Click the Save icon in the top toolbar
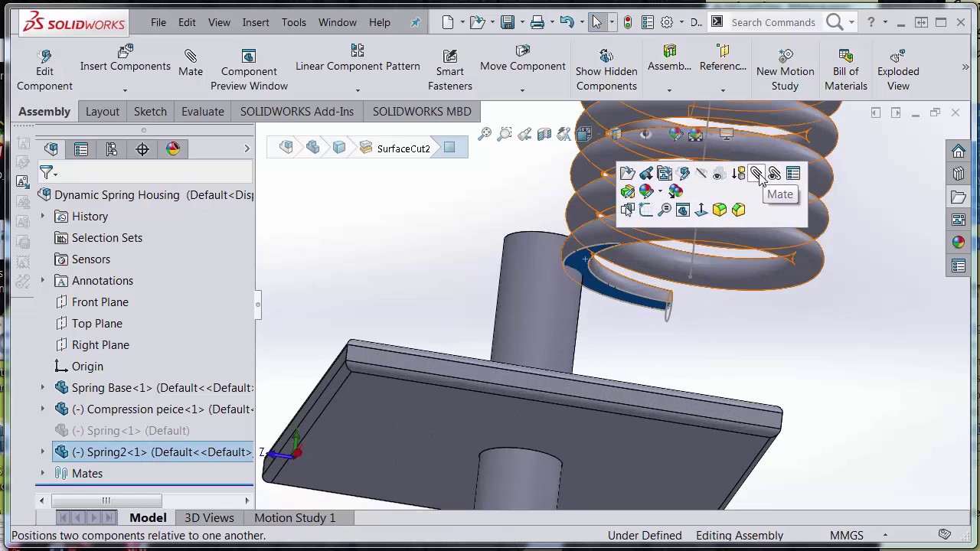Image resolution: width=980 pixels, height=551 pixels. click(507, 22)
